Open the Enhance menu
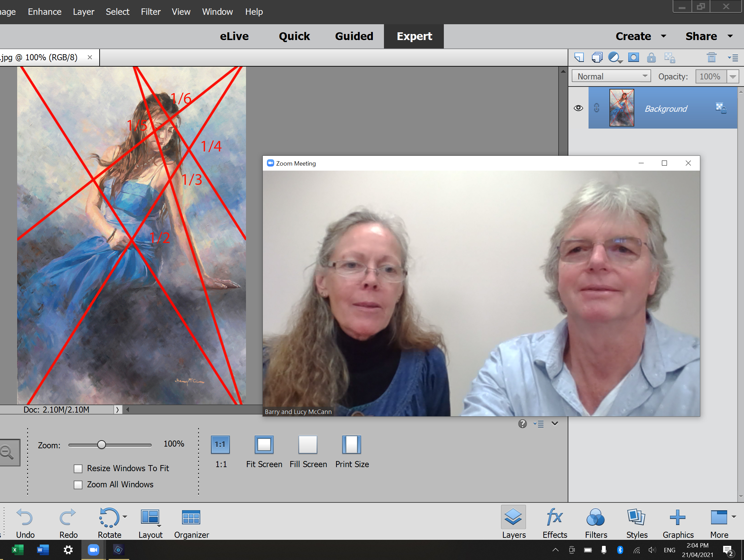 tap(44, 12)
